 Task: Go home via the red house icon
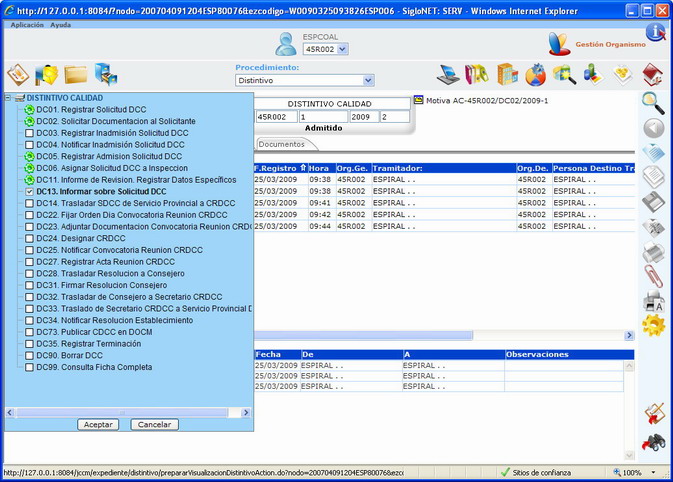tap(653, 75)
